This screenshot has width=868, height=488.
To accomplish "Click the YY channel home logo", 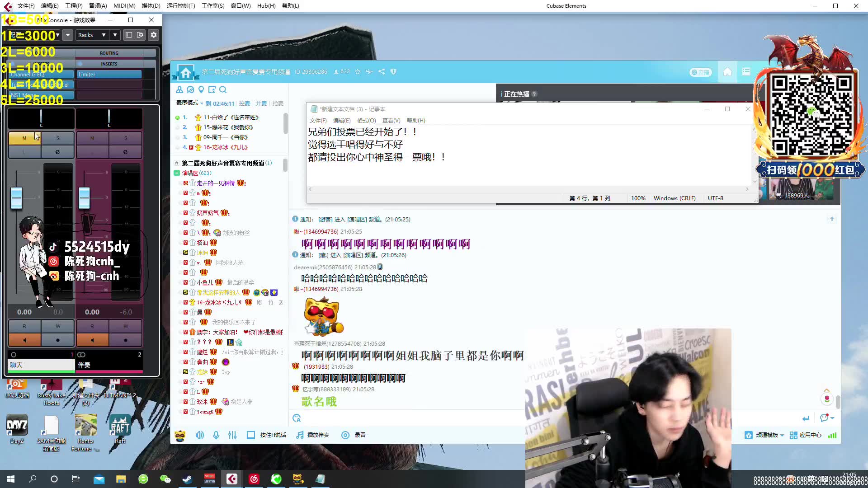I will click(185, 72).
